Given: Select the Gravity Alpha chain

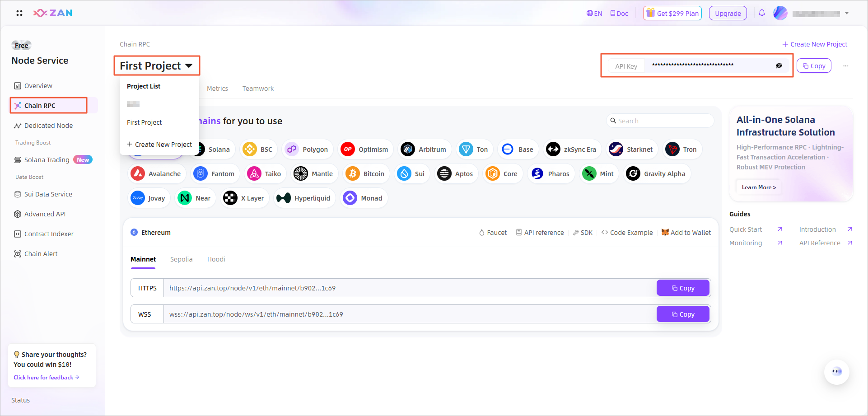Looking at the screenshot, I should point(657,174).
